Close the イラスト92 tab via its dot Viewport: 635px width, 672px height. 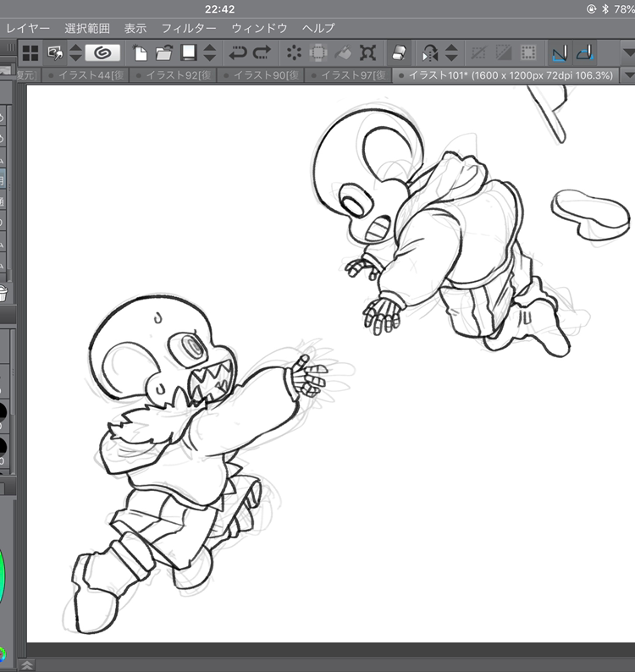(139, 76)
